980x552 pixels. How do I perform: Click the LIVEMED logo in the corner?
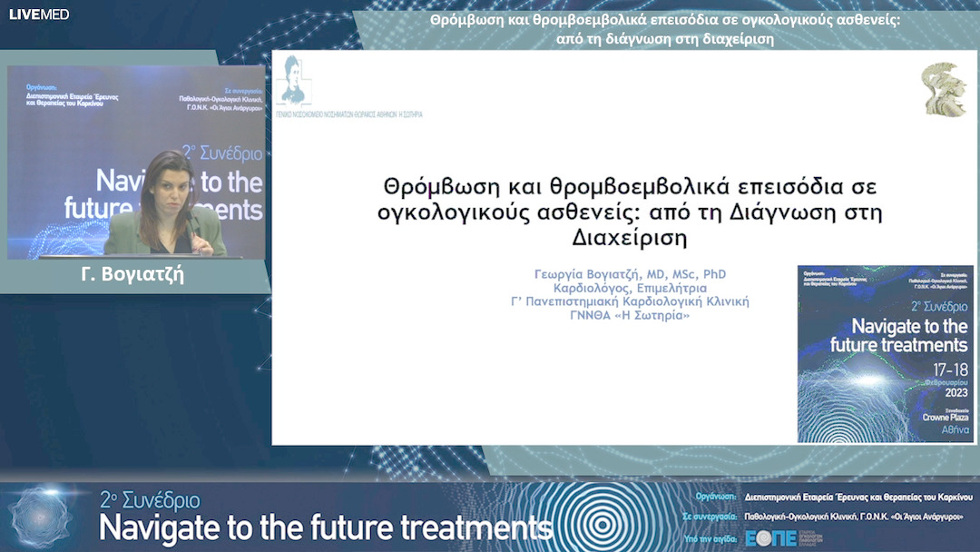[38, 15]
